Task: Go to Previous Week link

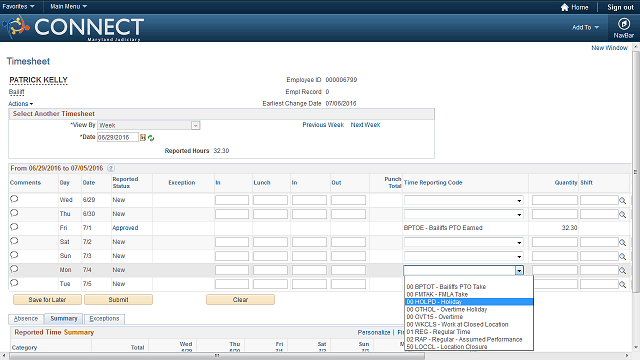Action: pos(323,125)
